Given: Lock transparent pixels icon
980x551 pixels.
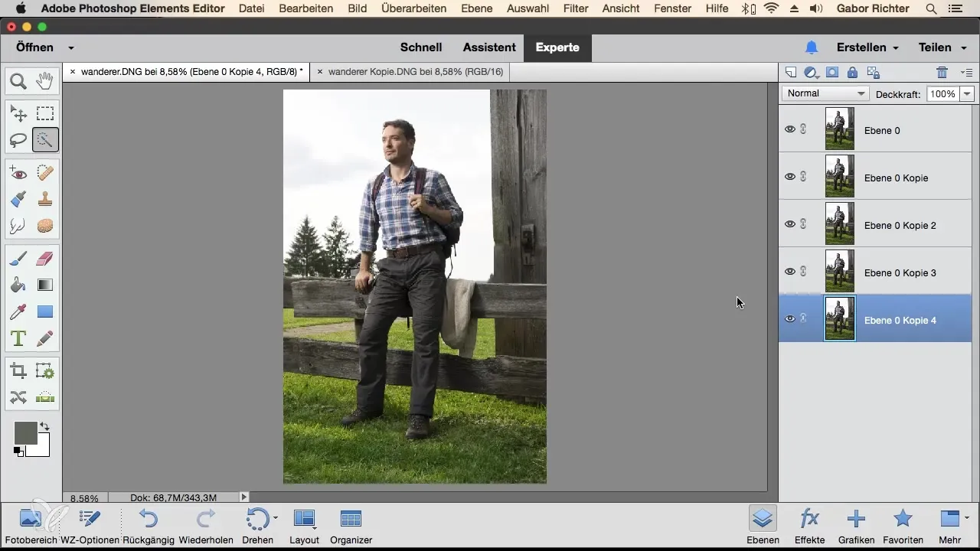Looking at the screenshot, I should pos(873,73).
